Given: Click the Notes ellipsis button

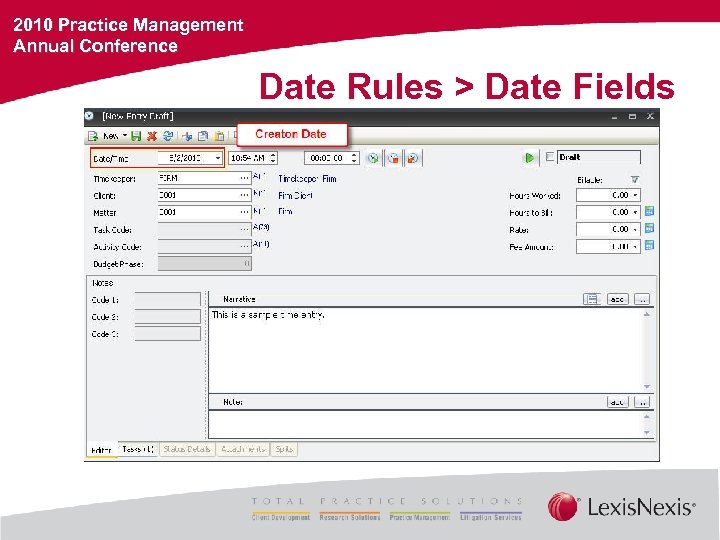Looking at the screenshot, I should coord(642,402).
